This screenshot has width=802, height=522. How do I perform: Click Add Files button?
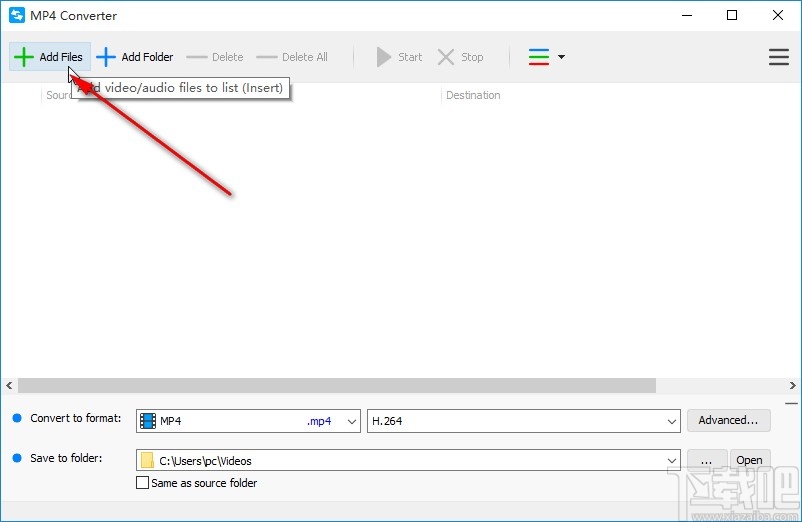(x=50, y=57)
